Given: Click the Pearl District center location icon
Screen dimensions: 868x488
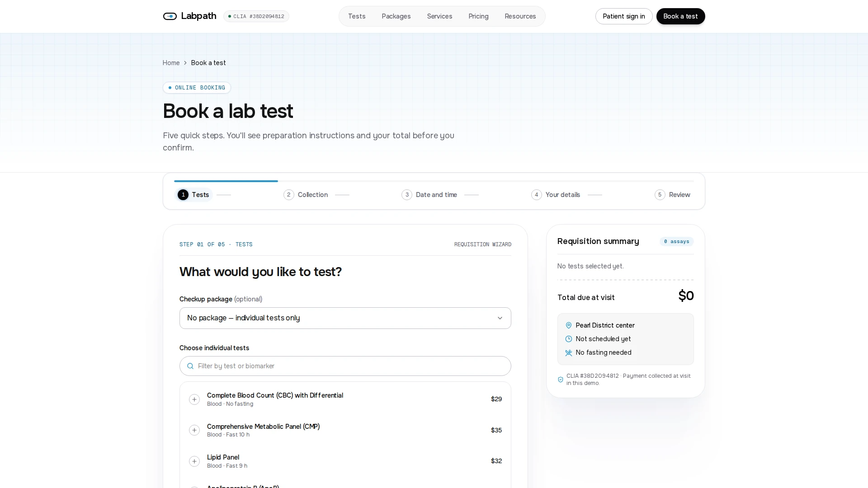Looking at the screenshot, I should [569, 325].
